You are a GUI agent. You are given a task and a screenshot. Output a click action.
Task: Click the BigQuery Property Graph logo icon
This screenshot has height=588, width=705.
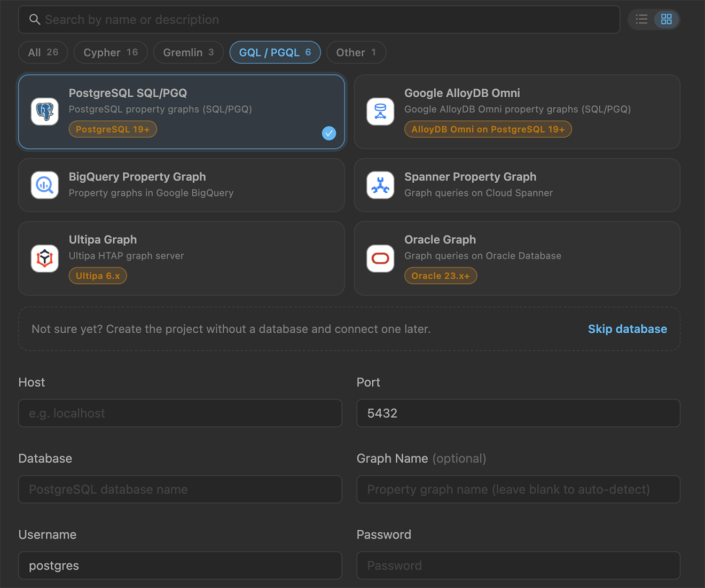(x=45, y=185)
